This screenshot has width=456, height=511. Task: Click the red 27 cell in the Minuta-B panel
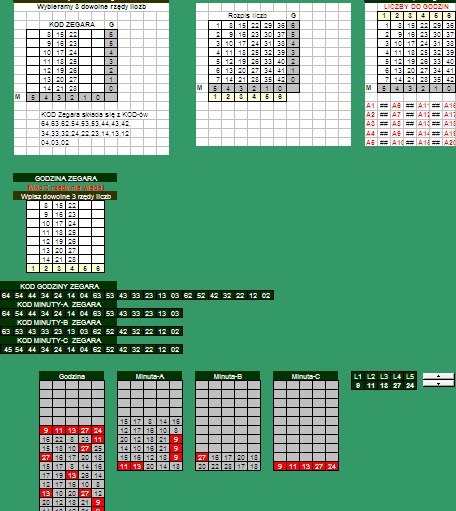click(202, 457)
